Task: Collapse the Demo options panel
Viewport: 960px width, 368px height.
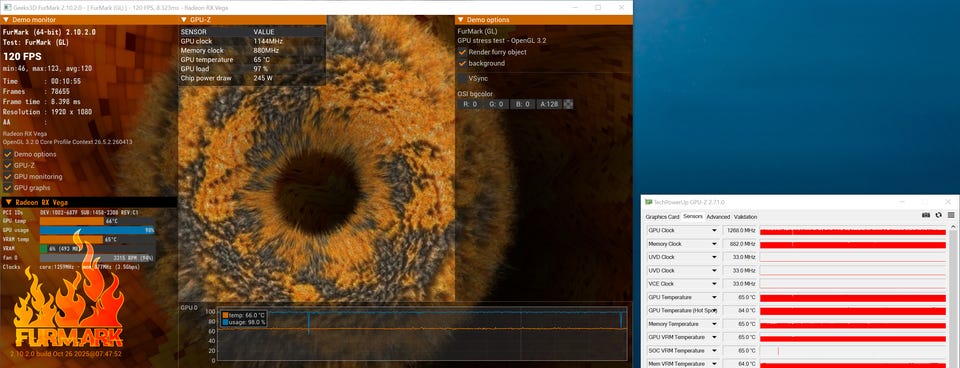Action: 460,20
